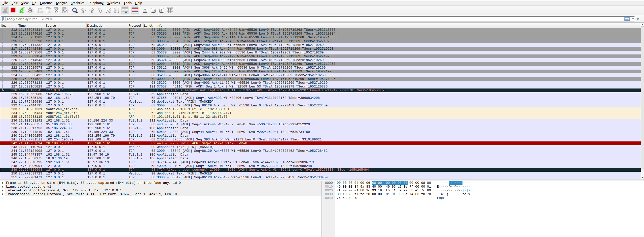
Task: Toggle packet colorization rules
Action: coord(135,10)
